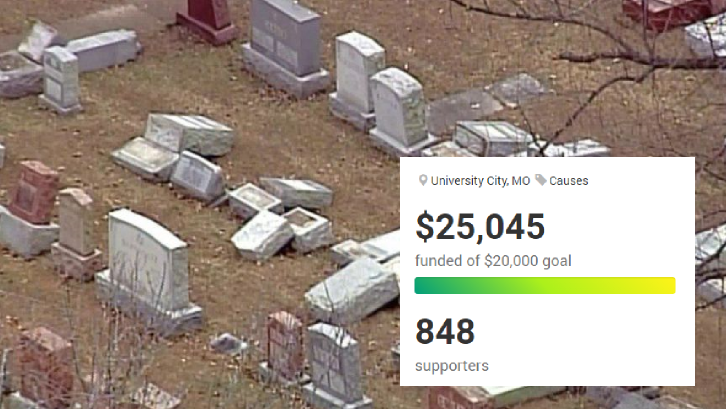This screenshot has height=409, width=726.
Task: Click the Causes tag icon
Action: click(x=540, y=180)
